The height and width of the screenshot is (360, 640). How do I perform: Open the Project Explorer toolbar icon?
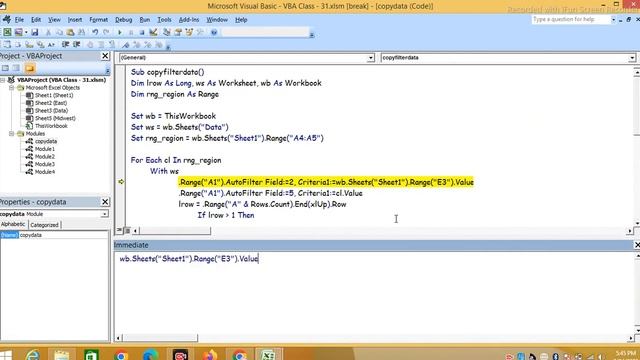[167, 32]
